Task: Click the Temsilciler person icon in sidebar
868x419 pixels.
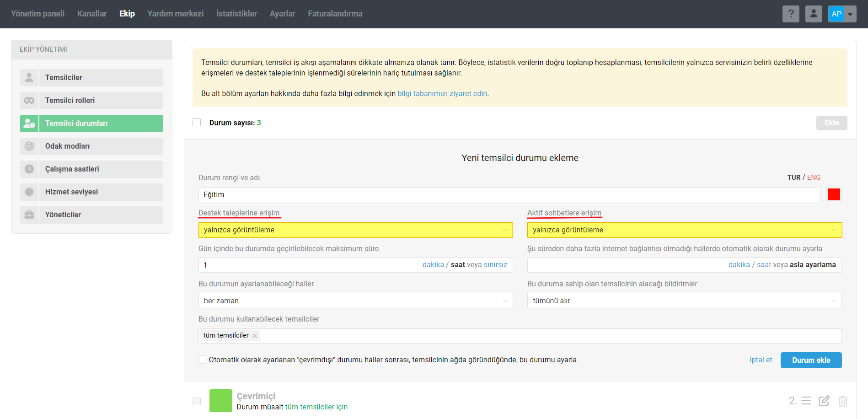Action: coord(29,78)
